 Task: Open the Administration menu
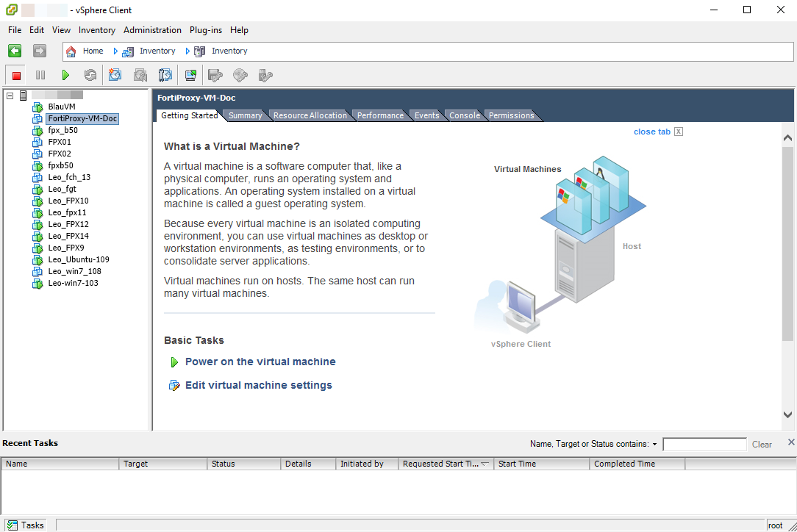click(152, 30)
